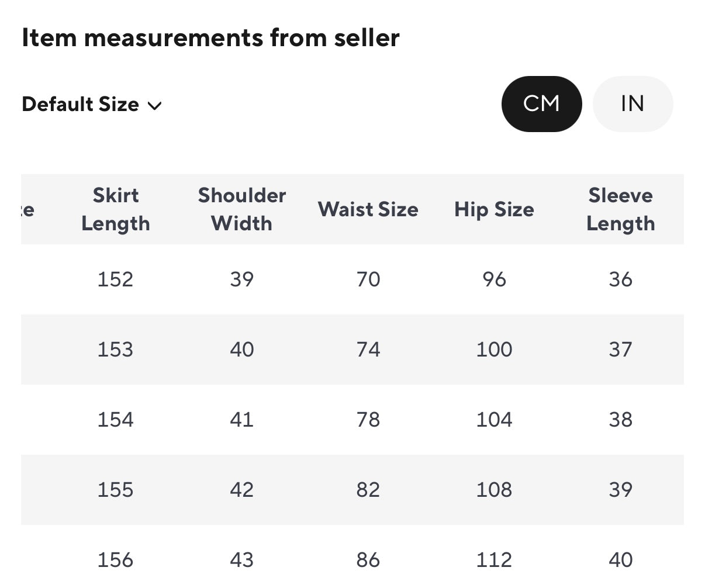Viewport: 705px width, 588px height.
Task: Click the Skirt Length column header
Action: (x=116, y=209)
